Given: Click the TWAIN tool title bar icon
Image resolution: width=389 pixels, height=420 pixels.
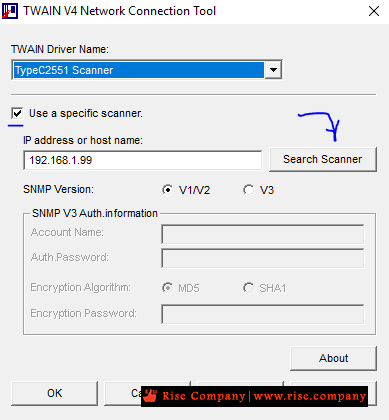Looking at the screenshot, I should pyautogui.click(x=10, y=11).
